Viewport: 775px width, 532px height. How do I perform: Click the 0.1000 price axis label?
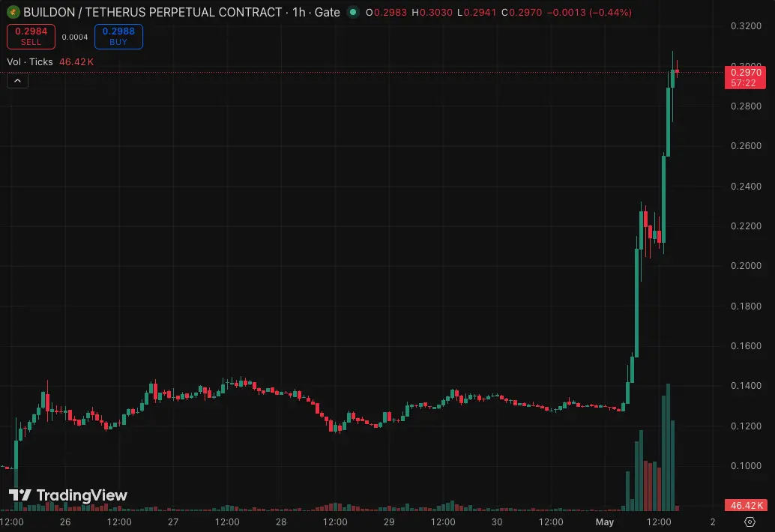746,466
